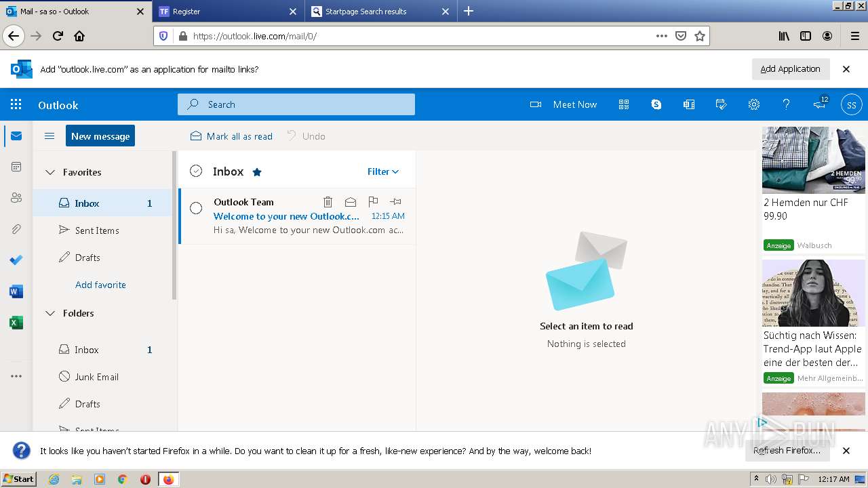Collapse the Favorites section
This screenshot has width=868, height=488.
pyautogui.click(x=50, y=172)
